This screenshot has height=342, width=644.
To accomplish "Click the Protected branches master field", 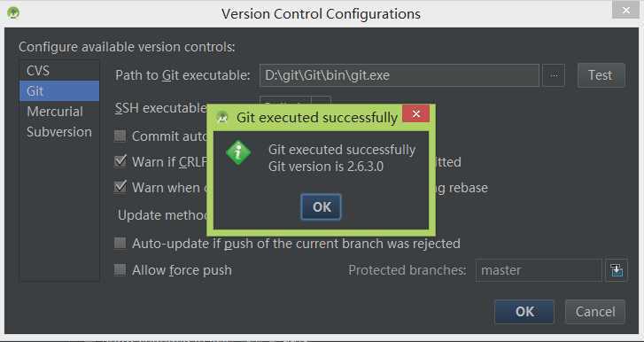I will [x=539, y=270].
